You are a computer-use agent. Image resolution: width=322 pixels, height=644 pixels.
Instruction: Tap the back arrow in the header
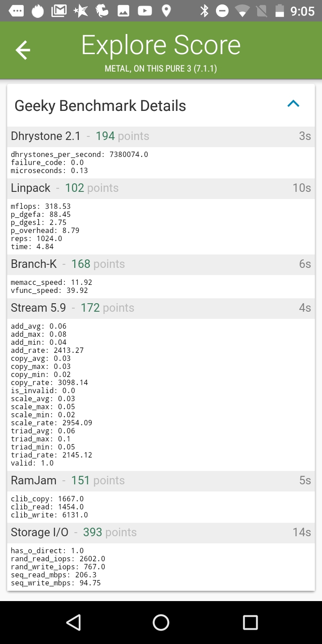pos(23,50)
